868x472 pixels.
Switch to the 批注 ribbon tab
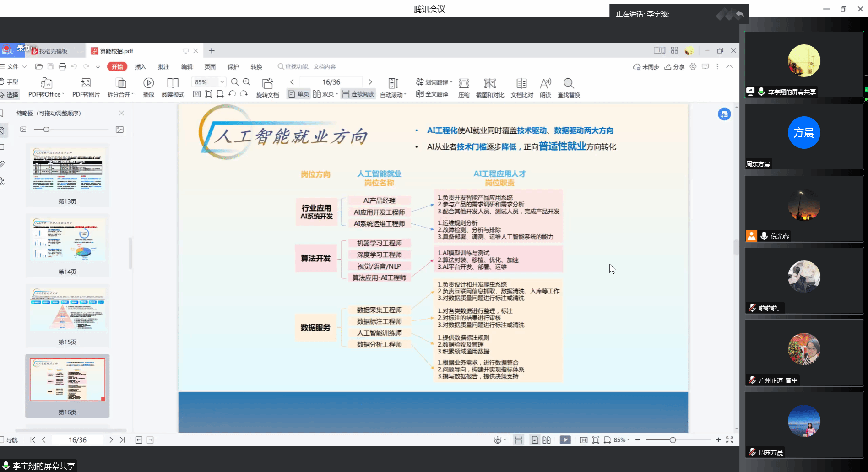163,67
